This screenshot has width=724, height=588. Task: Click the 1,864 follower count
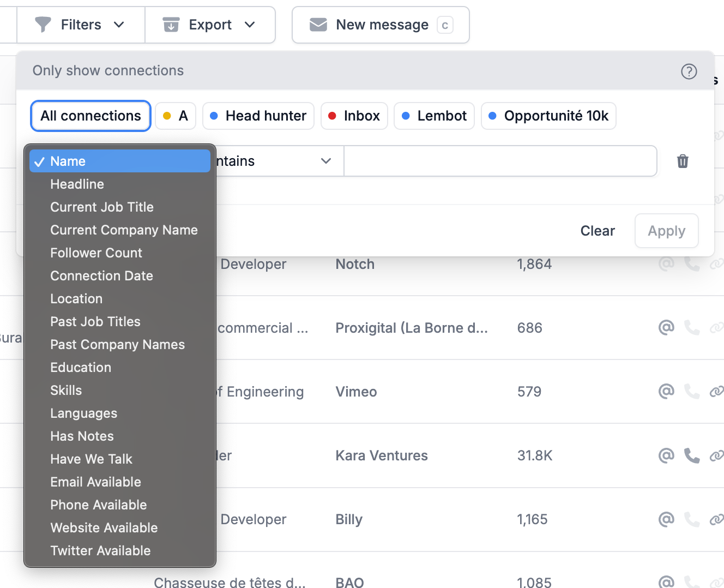tap(534, 264)
